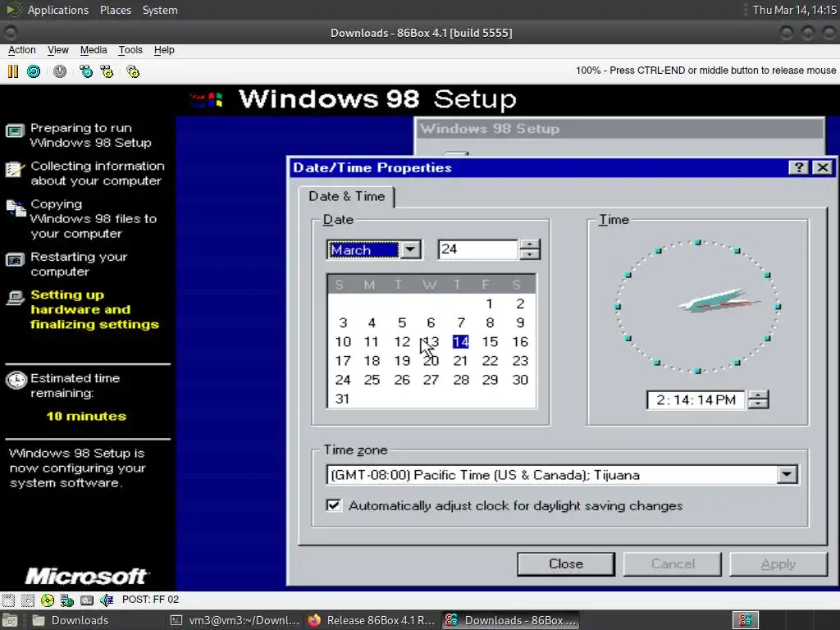Pause the emulation with the pause icon

[x=13, y=71]
